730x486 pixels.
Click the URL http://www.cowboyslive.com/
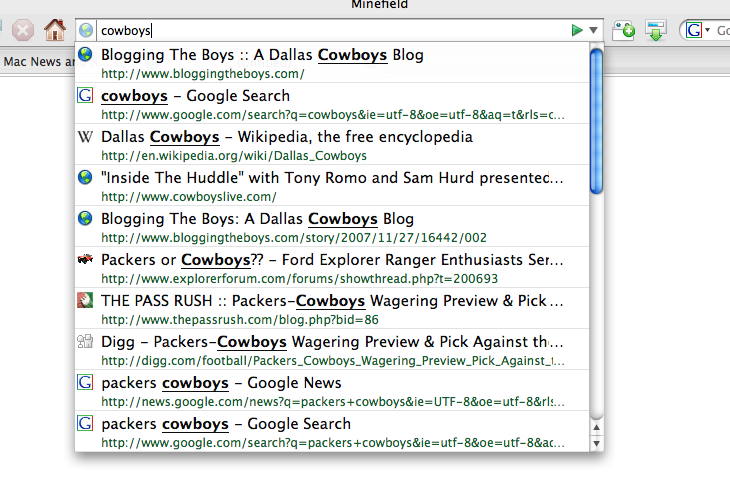point(189,197)
